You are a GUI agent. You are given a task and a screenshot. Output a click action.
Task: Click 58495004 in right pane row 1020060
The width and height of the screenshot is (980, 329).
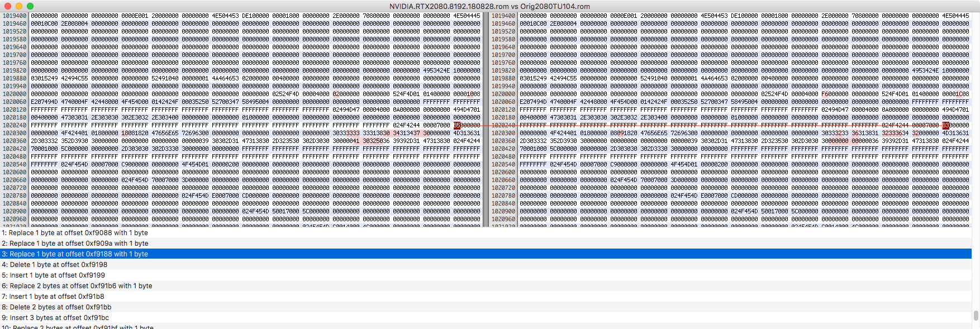coord(744,102)
